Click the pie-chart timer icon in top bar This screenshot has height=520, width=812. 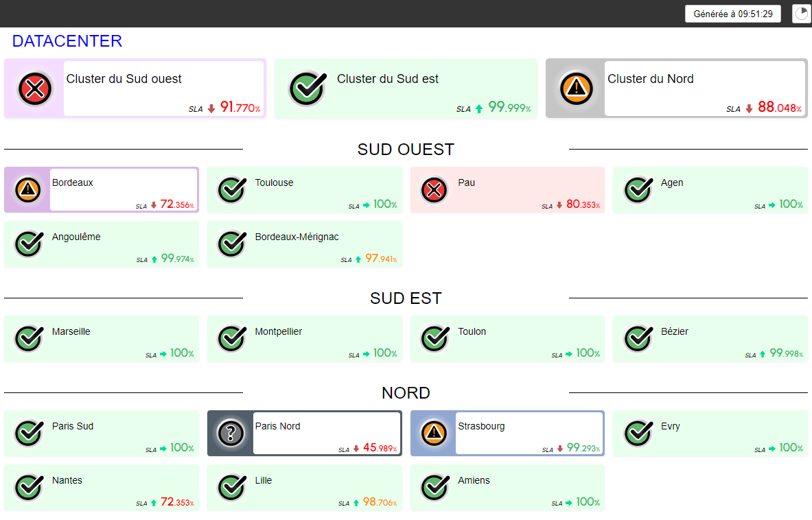coord(801,14)
